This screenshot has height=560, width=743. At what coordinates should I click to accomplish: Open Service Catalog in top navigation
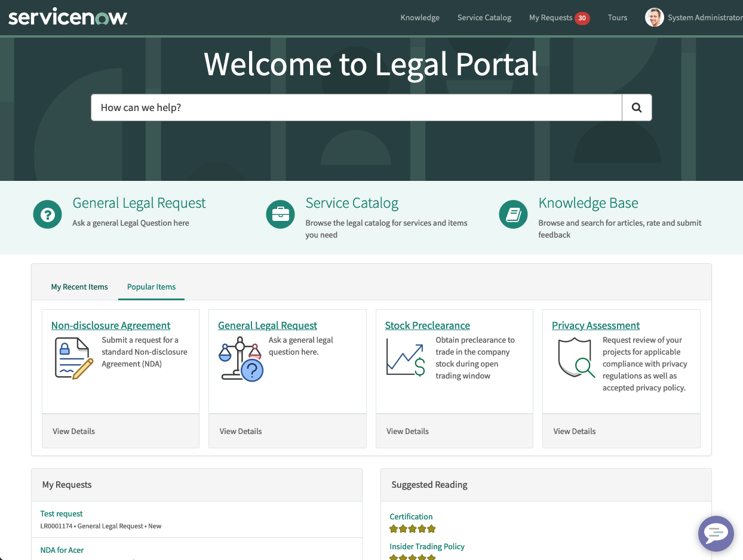click(484, 18)
